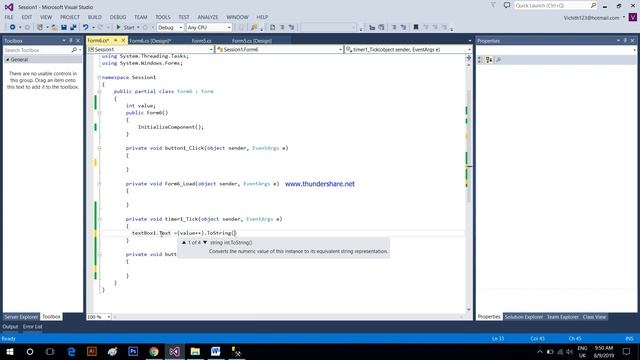Click the Toolbox search magnifier icon
The width and height of the screenshot is (640, 360).
[x=74, y=50]
